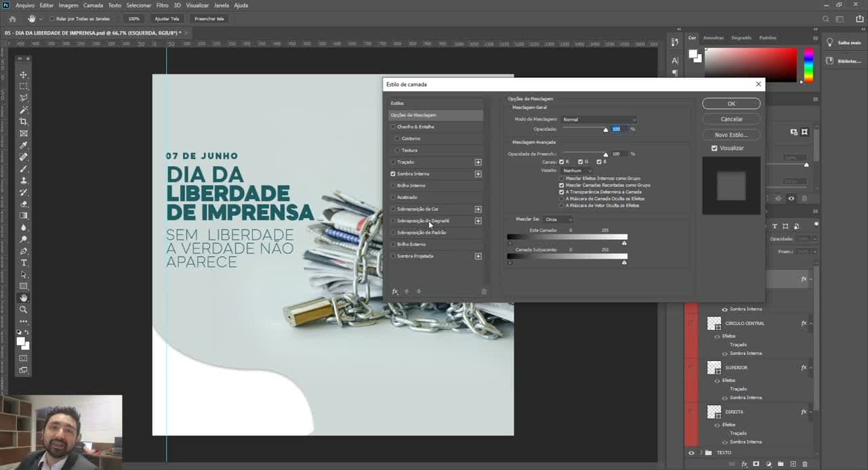This screenshot has height=470, width=868.
Task: Select the Spot Healing Brush tool
Action: tap(24, 157)
